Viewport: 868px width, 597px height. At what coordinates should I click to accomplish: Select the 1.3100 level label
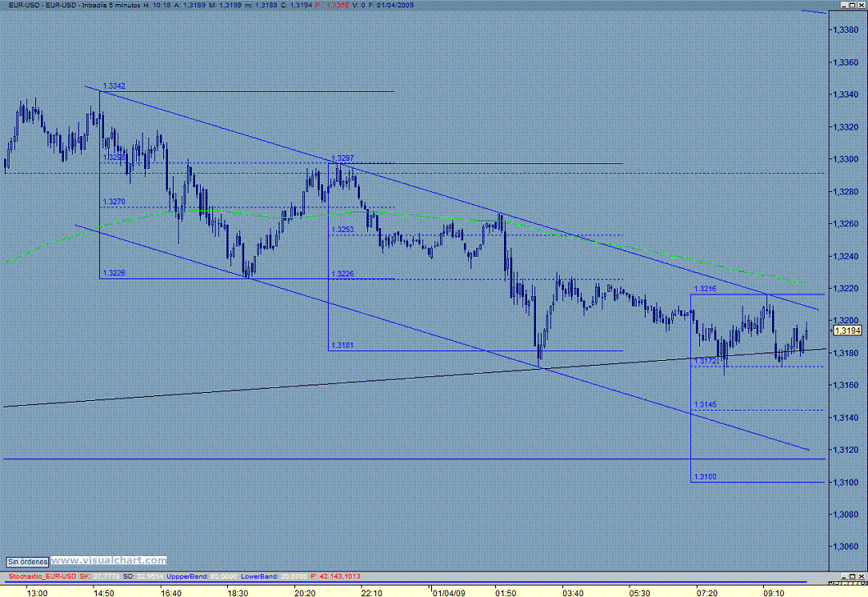point(705,477)
